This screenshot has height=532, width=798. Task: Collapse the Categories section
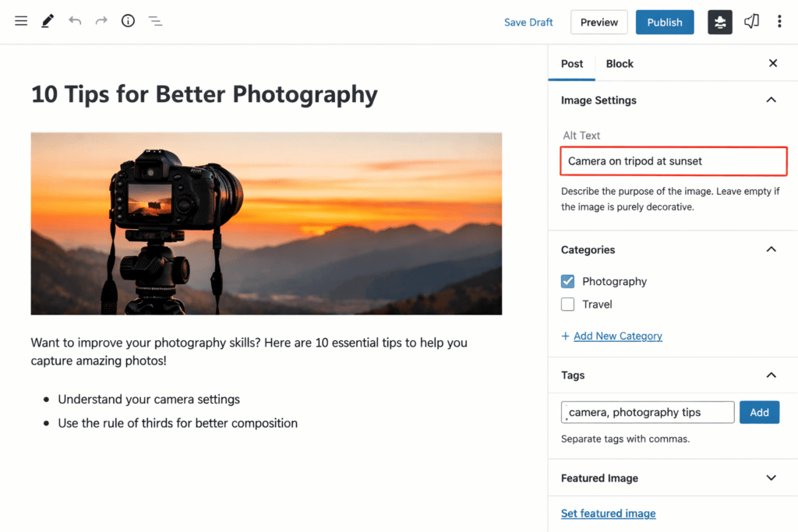(x=771, y=250)
